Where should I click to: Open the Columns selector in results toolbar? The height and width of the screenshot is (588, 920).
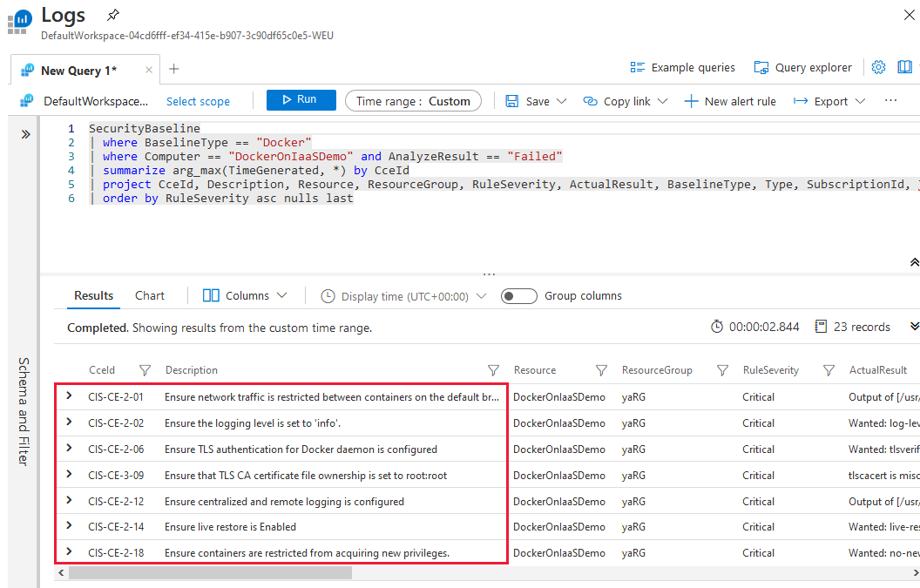[x=244, y=295]
